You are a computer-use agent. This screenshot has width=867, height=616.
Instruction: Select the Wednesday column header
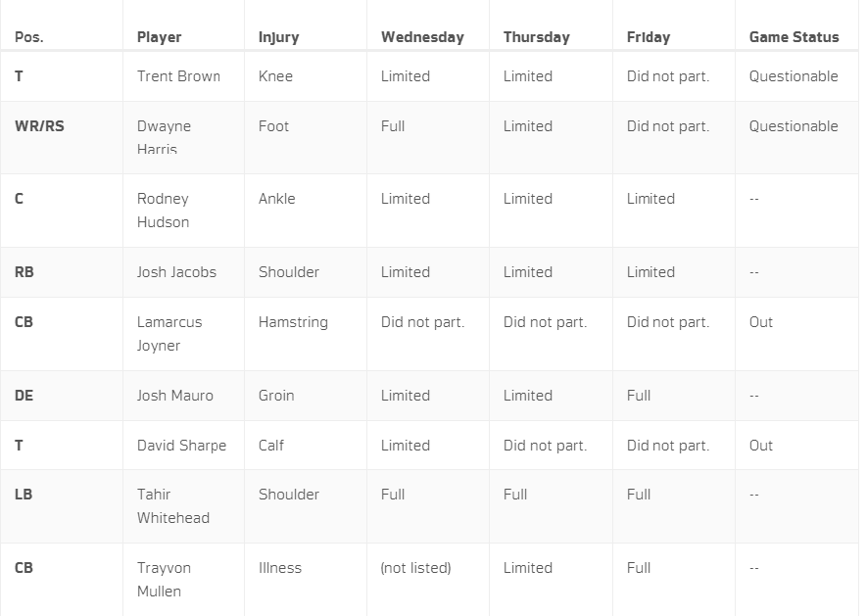[422, 37]
